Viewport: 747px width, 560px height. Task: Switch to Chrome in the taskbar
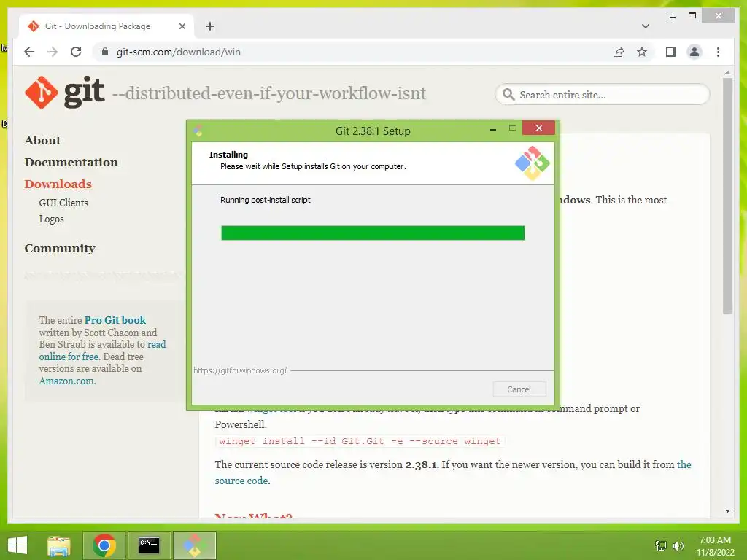point(104,545)
